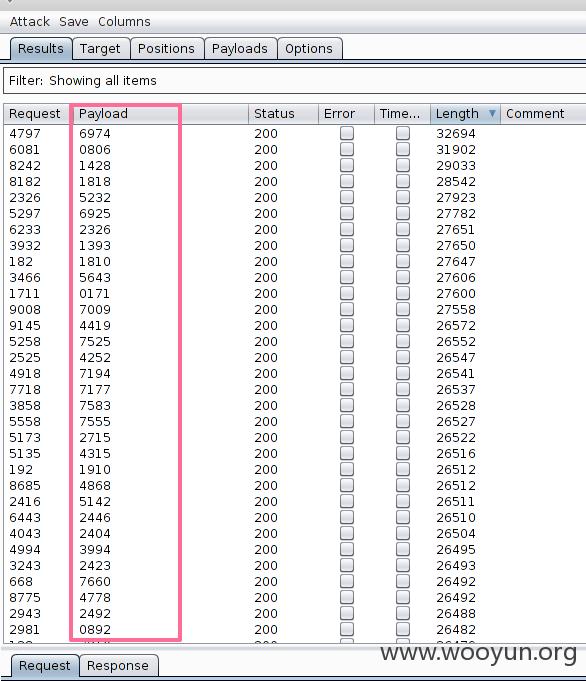Open the Attack menu
Screen dimensions: 586x681
click(x=30, y=22)
